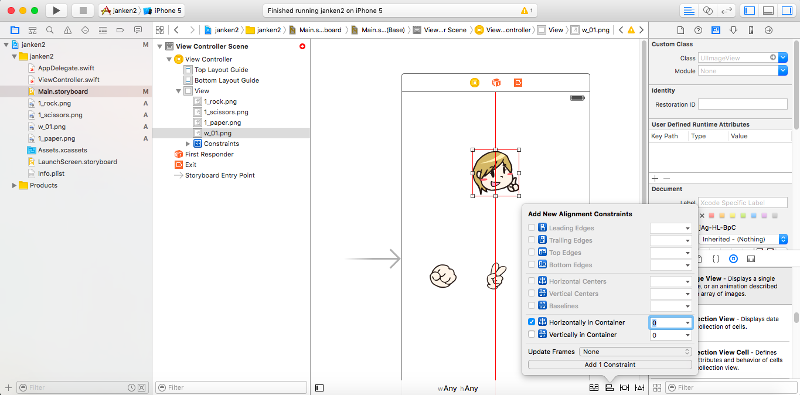The width and height of the screenshot is (800, 395).
Task: Show the Size inspector
Action: coord(751,30)
